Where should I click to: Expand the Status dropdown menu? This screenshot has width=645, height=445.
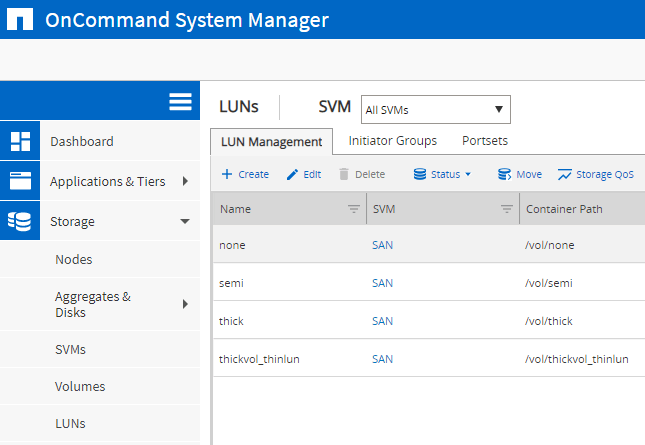point(442,174)
